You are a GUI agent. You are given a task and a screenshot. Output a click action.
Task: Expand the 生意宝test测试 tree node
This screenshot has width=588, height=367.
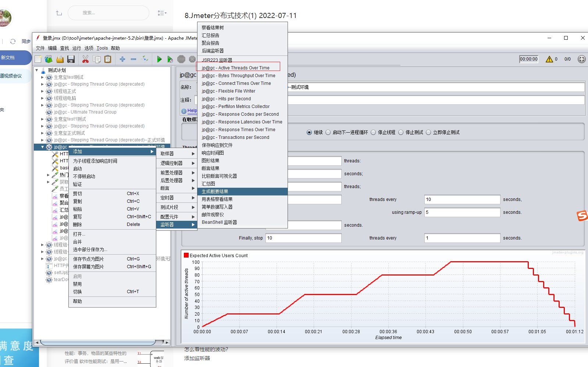pyautogui.click(x=42, y=77)
